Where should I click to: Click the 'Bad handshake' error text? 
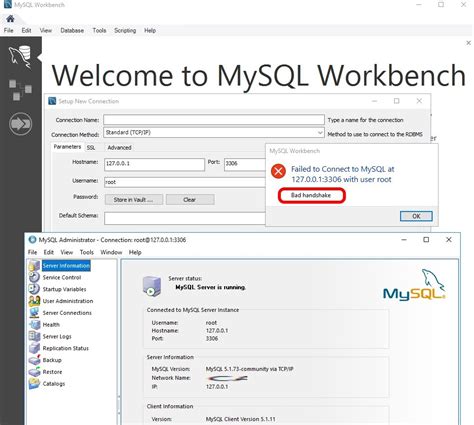point(311,195)
